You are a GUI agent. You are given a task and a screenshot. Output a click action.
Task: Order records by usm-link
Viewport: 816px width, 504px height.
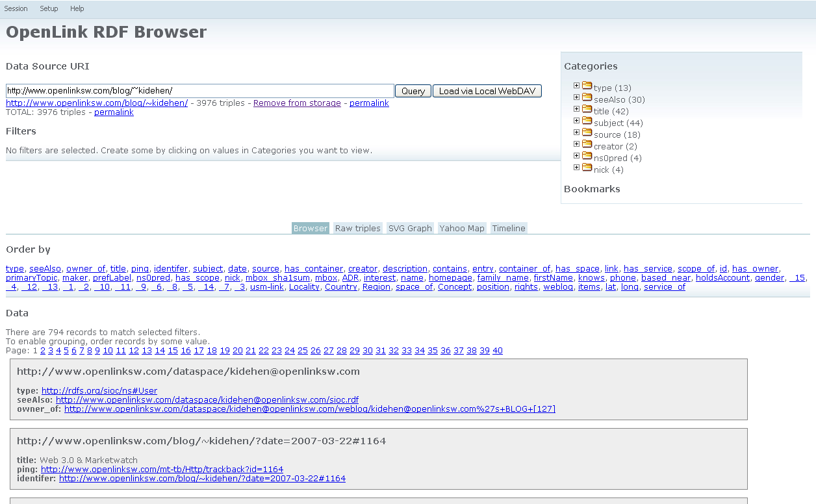[x=267, y=286]
